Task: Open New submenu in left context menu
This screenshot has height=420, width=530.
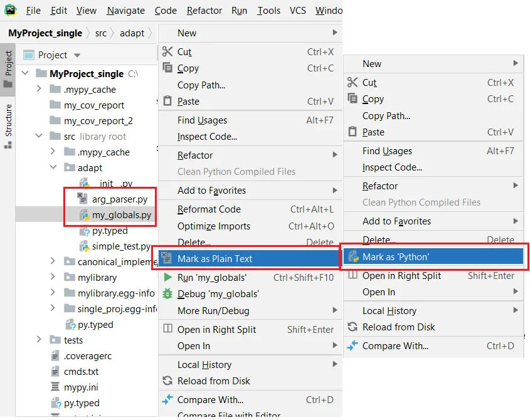Action: point(250,33)
